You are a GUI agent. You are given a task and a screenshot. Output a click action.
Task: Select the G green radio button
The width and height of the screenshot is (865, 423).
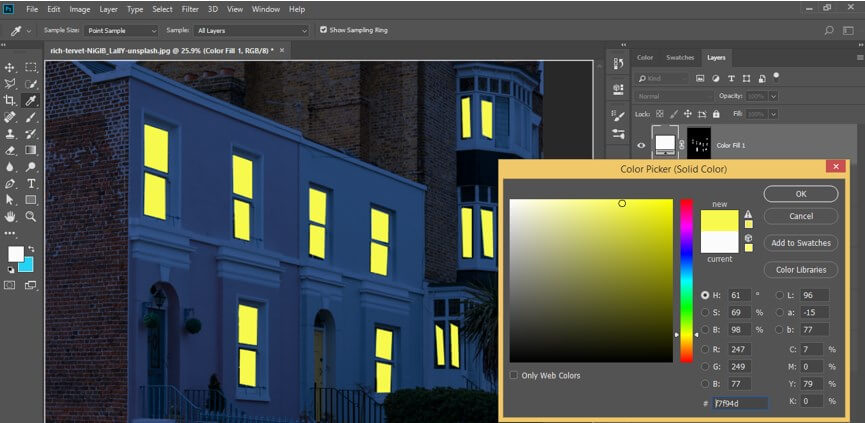pos(705,366)
